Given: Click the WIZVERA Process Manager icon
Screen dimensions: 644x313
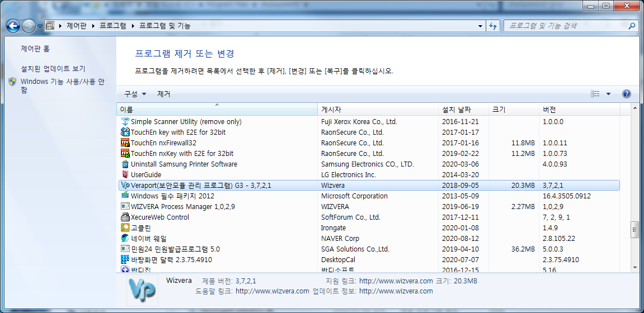Looking at the screenshot, I should (125, 206).
